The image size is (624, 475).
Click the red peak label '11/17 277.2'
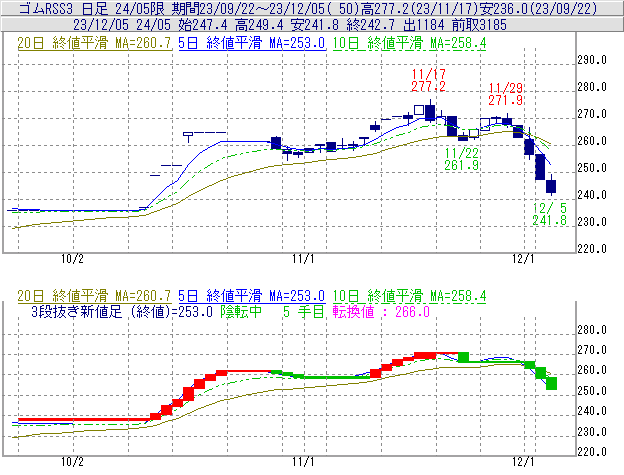[x=429, y=80]
